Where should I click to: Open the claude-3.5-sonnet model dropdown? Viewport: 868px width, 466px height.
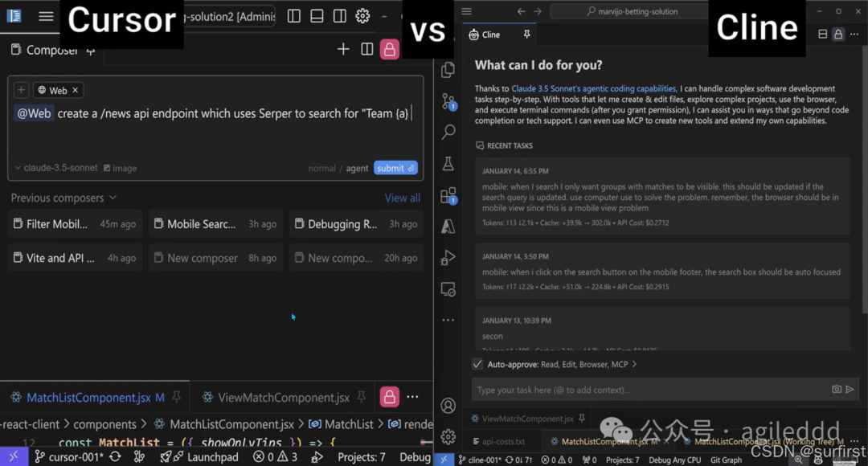pyautogui.click(x=56, y=168)
